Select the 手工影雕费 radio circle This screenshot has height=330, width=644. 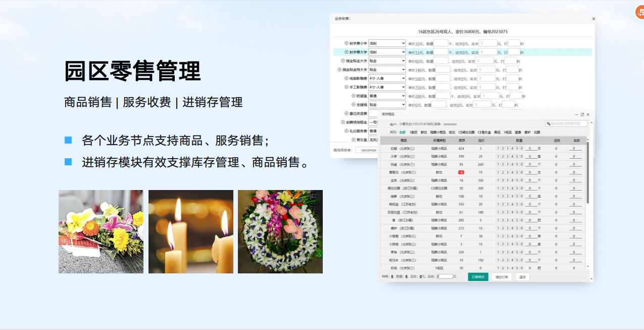(x=346, y=87)
